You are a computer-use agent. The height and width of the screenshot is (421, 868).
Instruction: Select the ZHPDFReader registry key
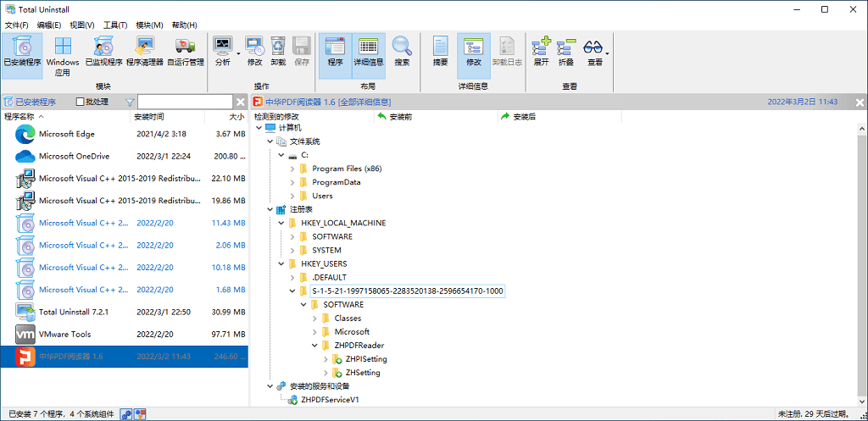tap(359, 346)
